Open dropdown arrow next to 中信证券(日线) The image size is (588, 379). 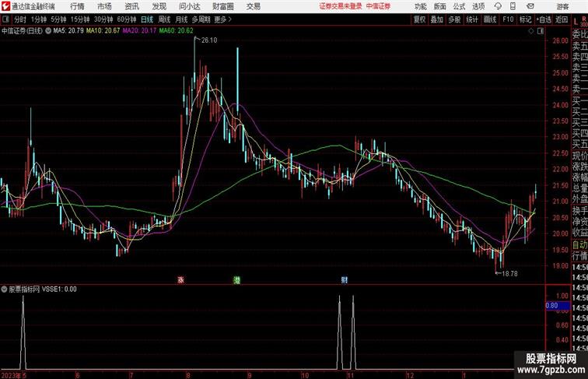tap(50, 31)
